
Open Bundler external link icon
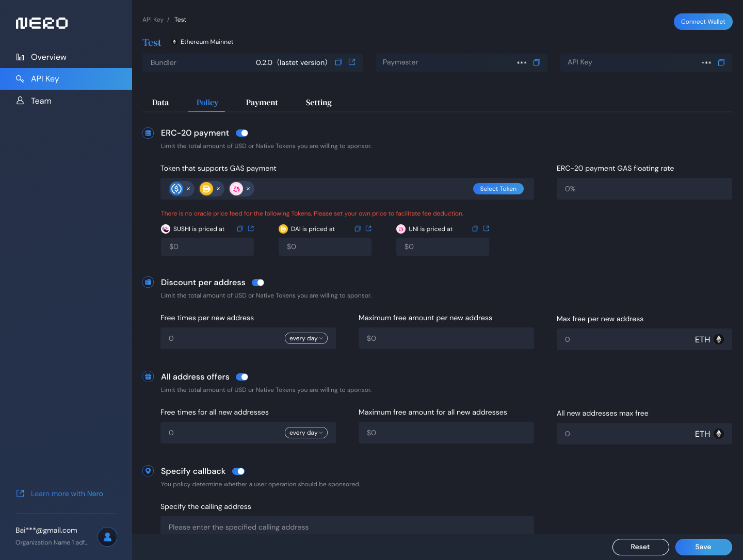click(x=352, y=62)
